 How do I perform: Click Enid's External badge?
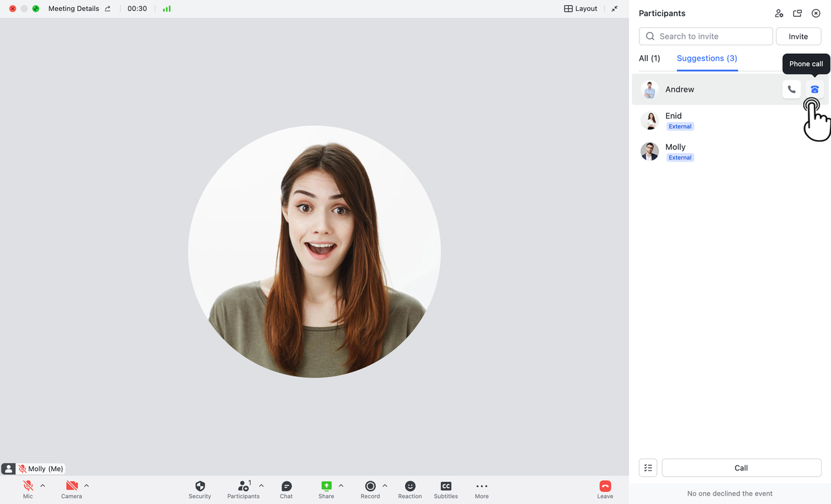[680, 126]
